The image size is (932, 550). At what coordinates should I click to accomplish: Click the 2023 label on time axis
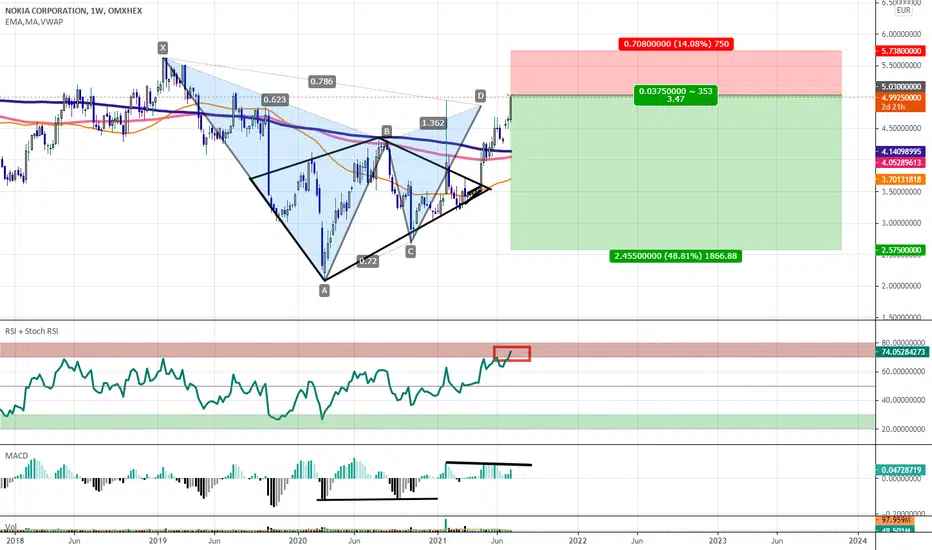(717, 540)
